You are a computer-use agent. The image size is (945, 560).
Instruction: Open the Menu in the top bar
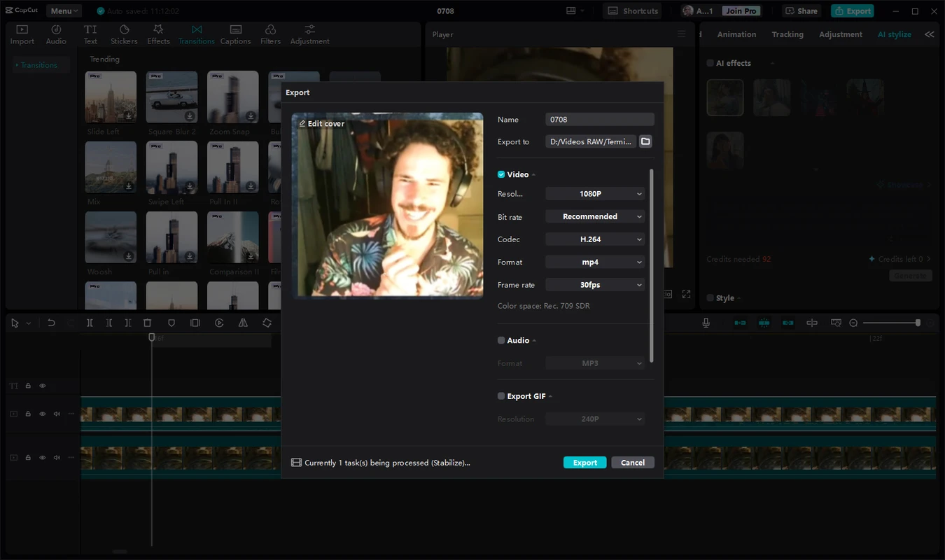(63, 10)
